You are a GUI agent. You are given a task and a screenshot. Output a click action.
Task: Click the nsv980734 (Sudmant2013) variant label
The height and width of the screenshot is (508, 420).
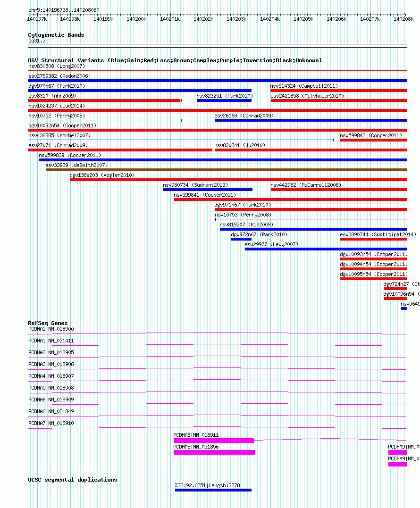[195, 185]
